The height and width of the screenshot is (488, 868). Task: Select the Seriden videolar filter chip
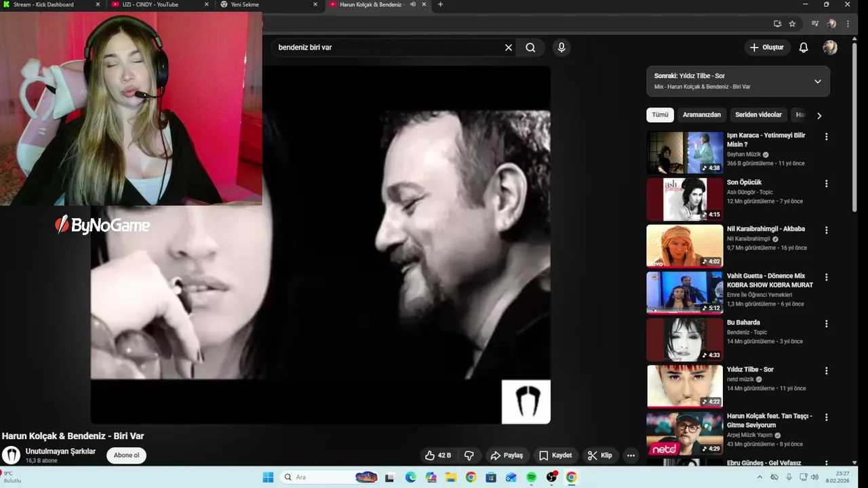[x=758, y=115]
